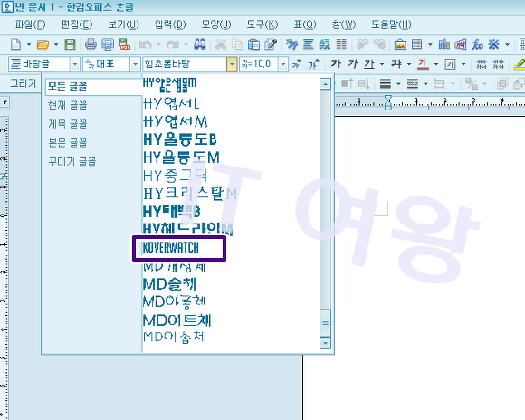The width and height of the screenshot is (525, 420).
Task: Click the Undo arrow icon
Action: 146,44
